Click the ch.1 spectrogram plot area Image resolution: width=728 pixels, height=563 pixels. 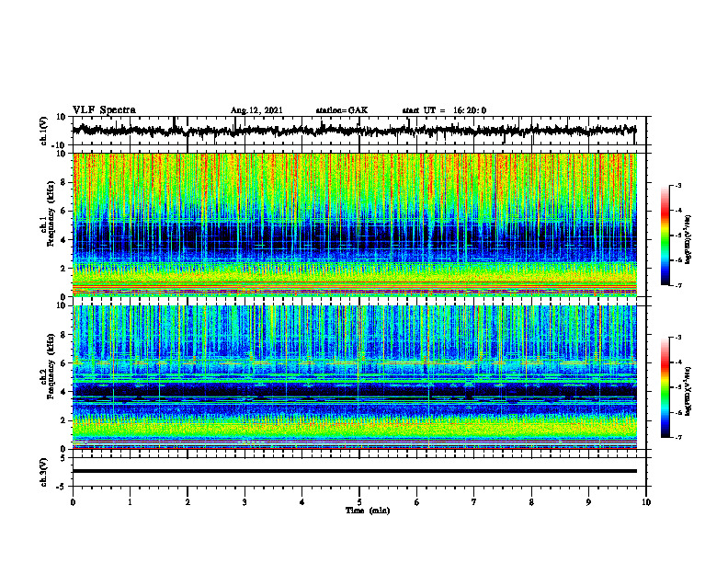[x=354, y=224]
